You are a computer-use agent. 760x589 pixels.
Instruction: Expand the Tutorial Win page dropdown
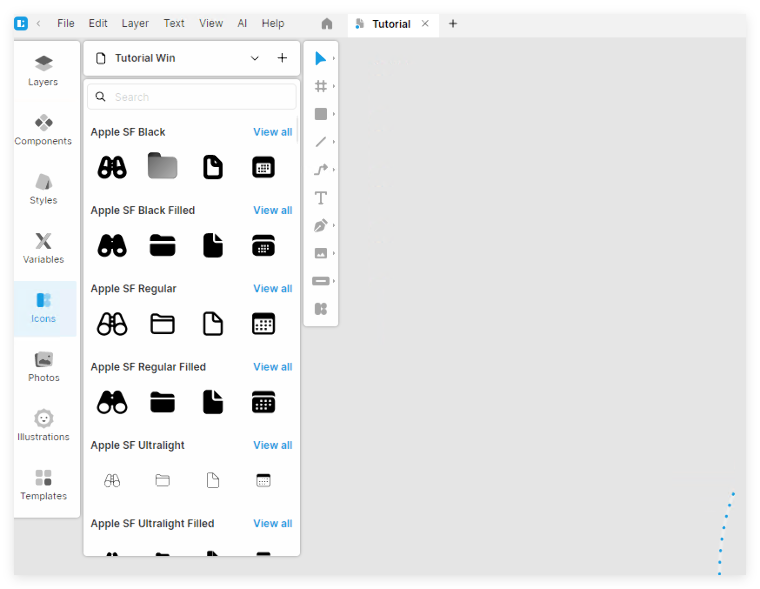click(254, 58)
